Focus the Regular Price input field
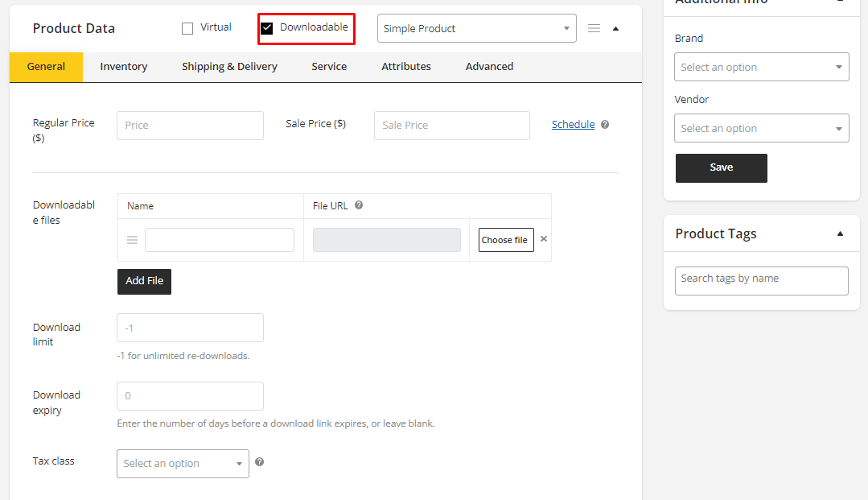The image size is (868, 500). tap(190, 126)
